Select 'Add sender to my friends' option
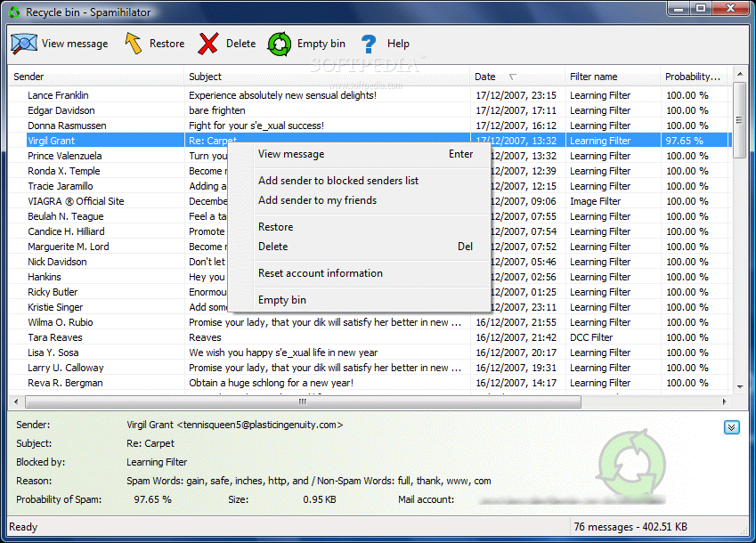 pos(317,200)
